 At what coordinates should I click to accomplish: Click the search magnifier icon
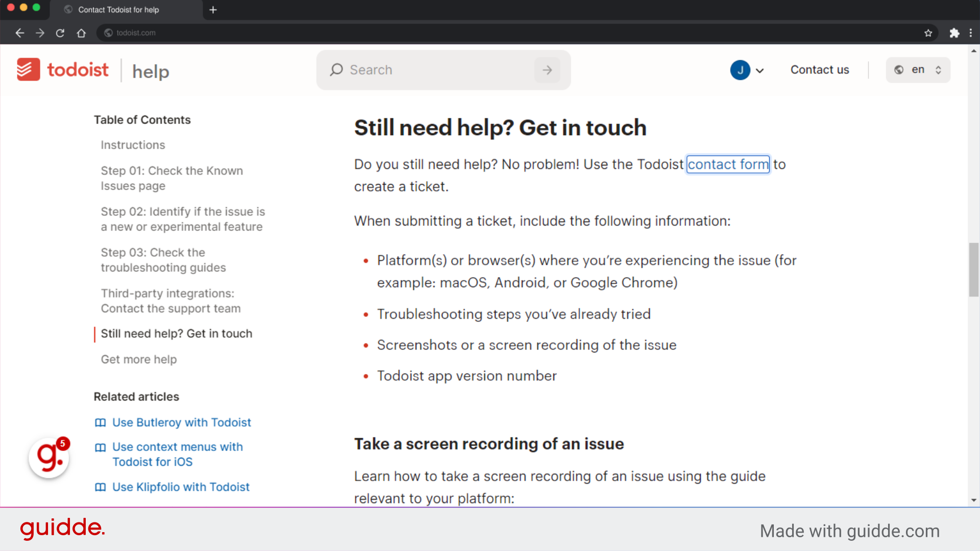click(x=336, y=70)
